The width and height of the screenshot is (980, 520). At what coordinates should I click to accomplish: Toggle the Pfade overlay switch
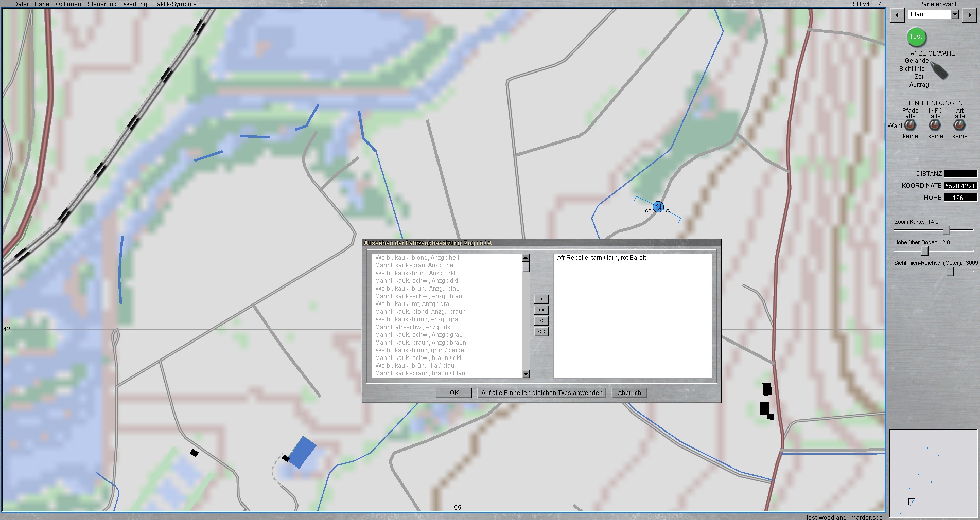point(910,125)
